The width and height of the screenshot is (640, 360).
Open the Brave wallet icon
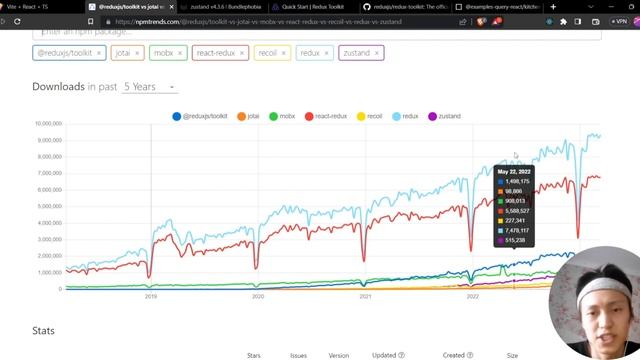coord(596,22)
